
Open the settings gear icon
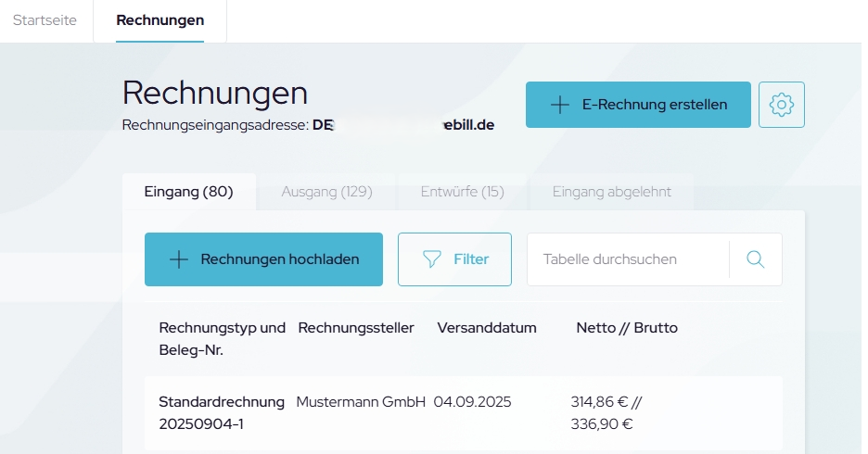click(x=781, y=105)
